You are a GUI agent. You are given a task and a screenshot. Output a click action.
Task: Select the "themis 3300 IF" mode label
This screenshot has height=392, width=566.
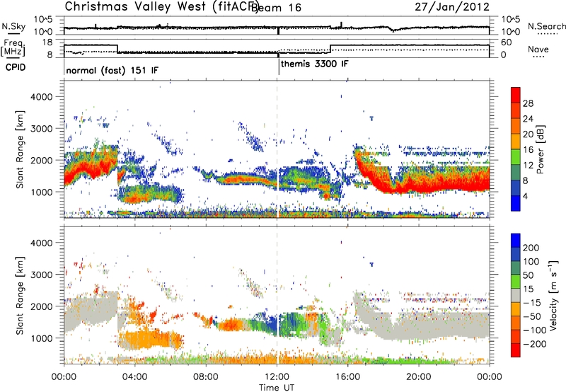pyautogui.click(x=314, y=64)
